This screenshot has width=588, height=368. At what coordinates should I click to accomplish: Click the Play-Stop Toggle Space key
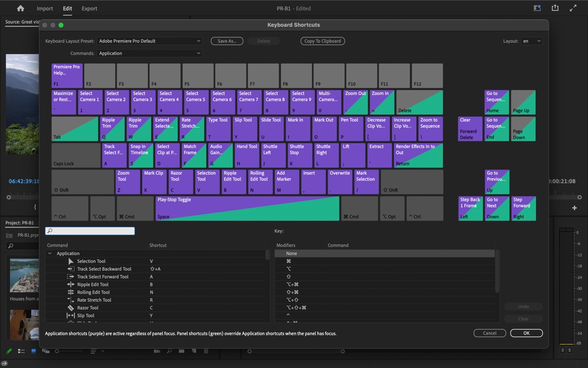(x=248, y=208)
